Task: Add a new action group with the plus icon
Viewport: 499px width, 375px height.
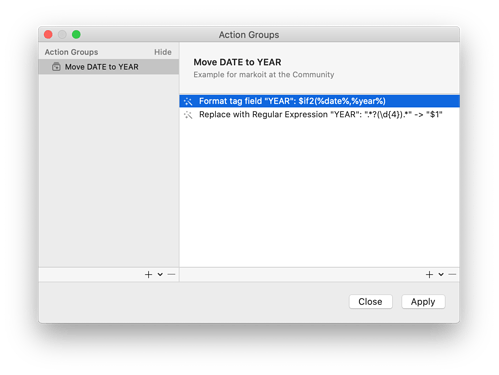Action: point(148,274)
